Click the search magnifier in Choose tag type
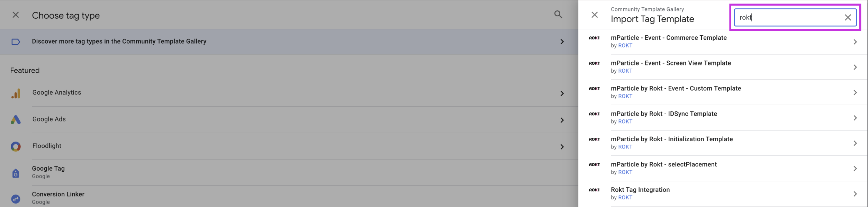 pos(558,15)
